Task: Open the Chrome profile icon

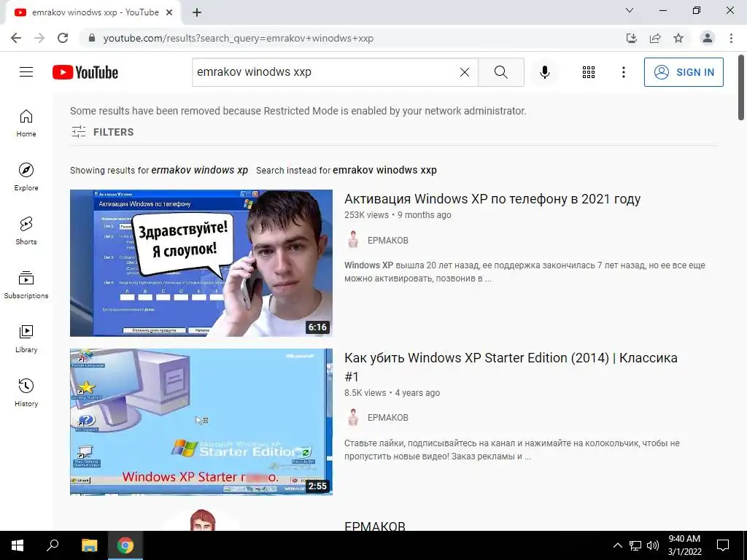Action: (708, 38)
